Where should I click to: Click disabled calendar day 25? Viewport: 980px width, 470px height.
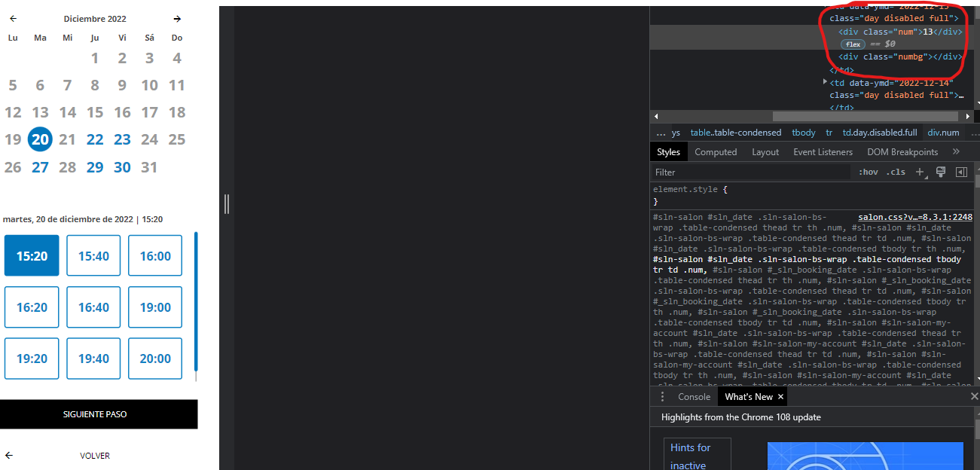coord(177,139)
